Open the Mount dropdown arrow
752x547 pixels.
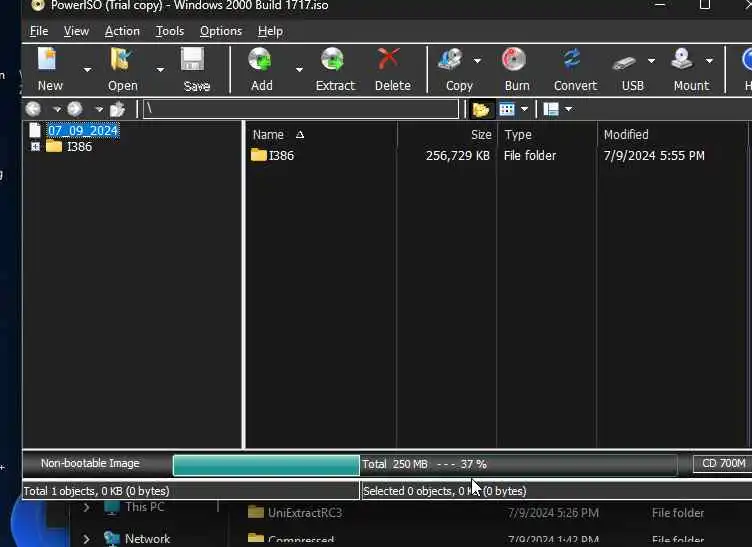[709, 61]
